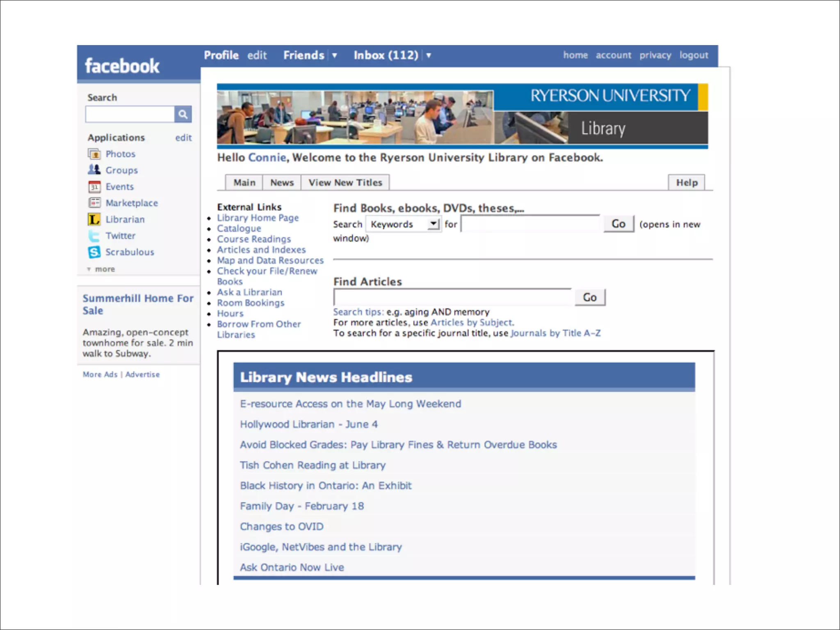Open Tish Cohen Reading at Library headline
The height and width of the screenshot is (630, 840).
(313, 466)
